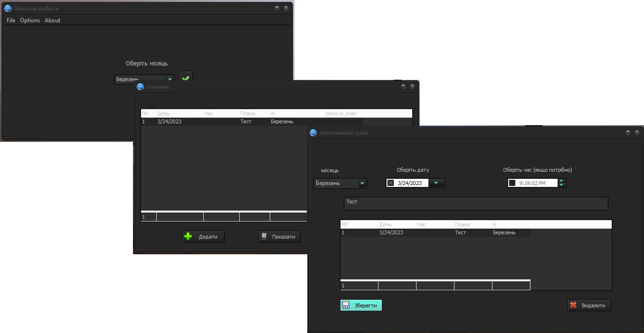Click the Тест text input field
The width and height of the screenshot is (644, 333).
pos(476,203)
